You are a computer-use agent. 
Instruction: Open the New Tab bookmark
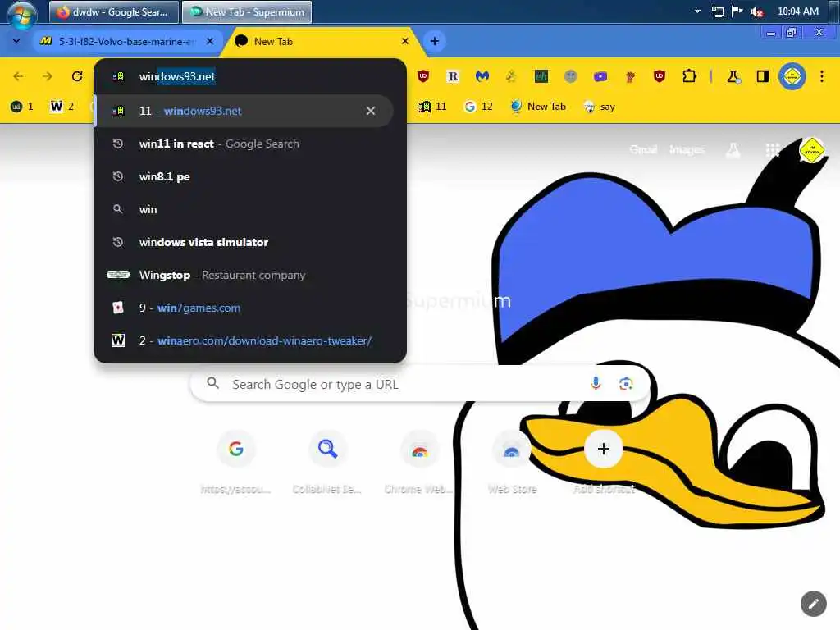tap(538, 107)
